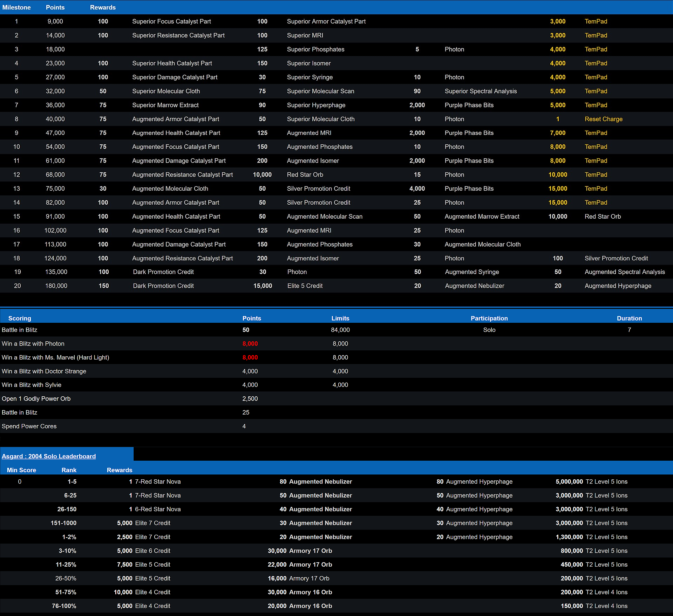Open the Asgard : 2004 Solo Leaderboard link
673x616 pixels.
(x=49, y=456)
